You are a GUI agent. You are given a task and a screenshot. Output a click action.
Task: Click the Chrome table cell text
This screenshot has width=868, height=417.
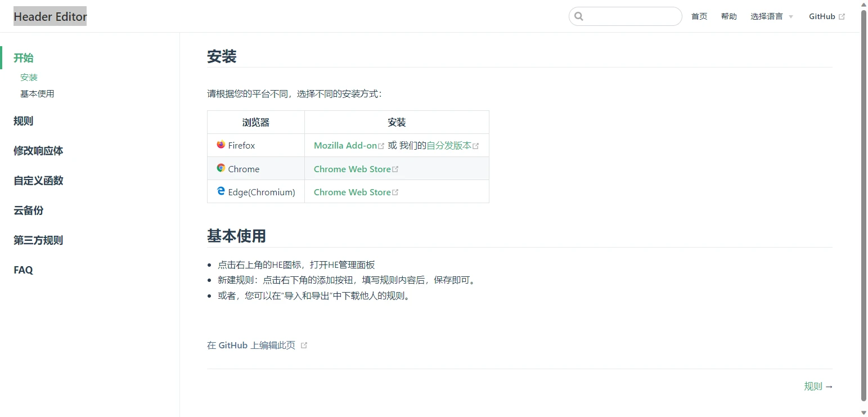tap(244, 169)
